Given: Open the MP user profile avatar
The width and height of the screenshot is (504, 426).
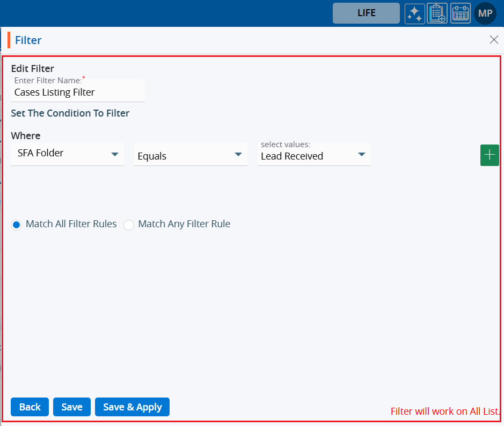Looking at the screenshot, I should click(x=485, y=13).
